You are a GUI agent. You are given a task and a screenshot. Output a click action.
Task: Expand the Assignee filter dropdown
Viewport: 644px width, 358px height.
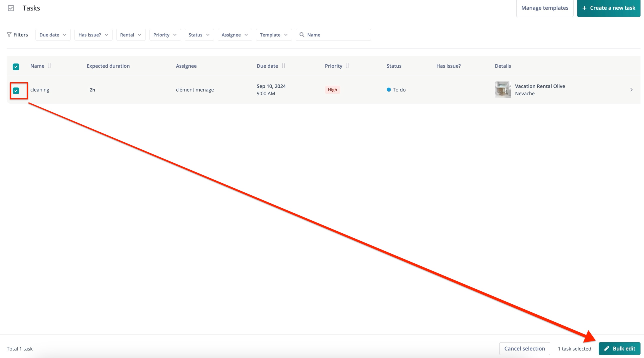point(235,35)
